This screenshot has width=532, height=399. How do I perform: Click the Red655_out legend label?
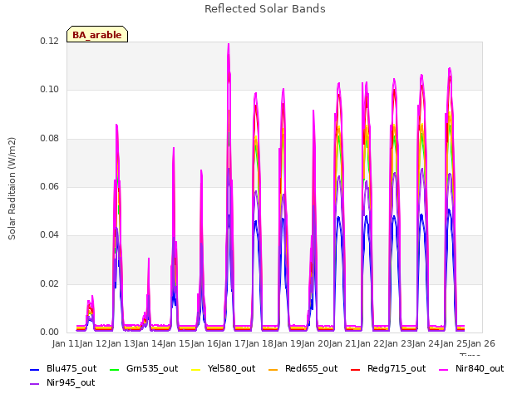pos(311,368)
